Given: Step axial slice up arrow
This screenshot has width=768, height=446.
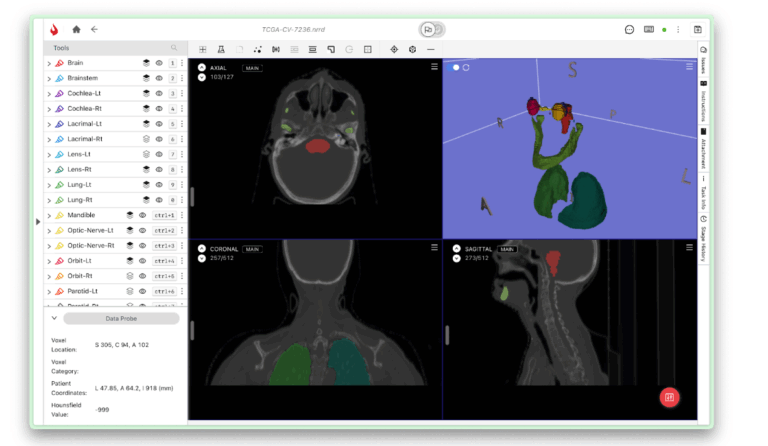Looking at the screenshot, I should click(202, 68).
